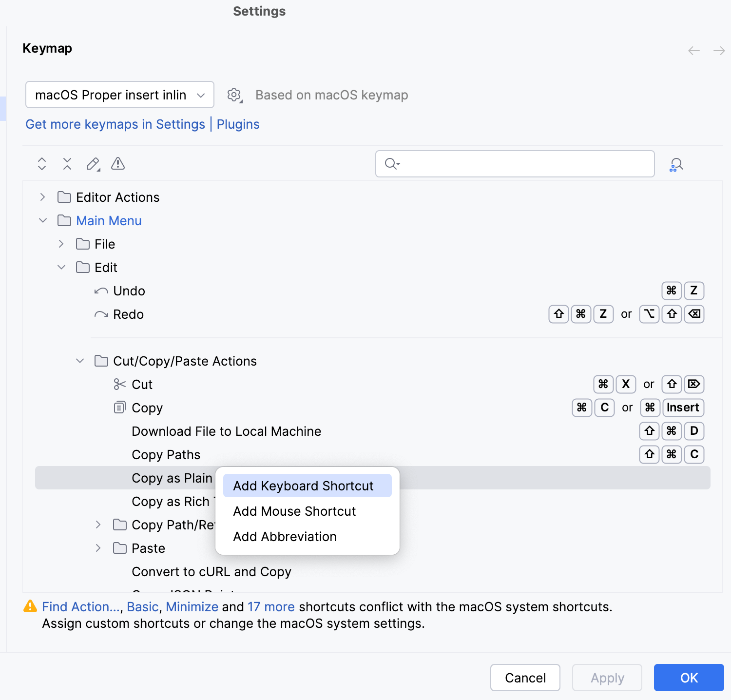731x700 pixels.
Task: Find actions by shortcut using magnifier icon
Action: tap(676, 164)
